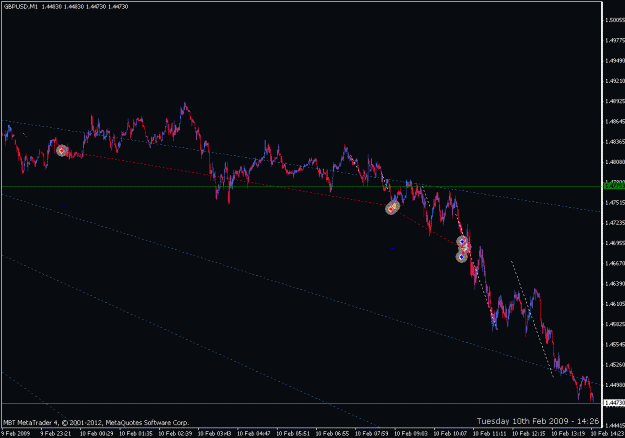Click the '10 Feb 12:15' time axis label
This screenshot has height=438, width=625.
(529, 434)
